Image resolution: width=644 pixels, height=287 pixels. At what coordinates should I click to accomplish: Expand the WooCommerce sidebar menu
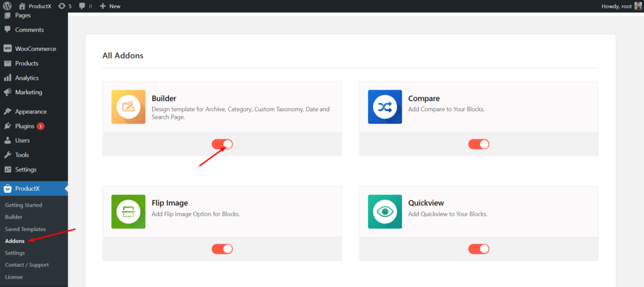coord(35,49)
